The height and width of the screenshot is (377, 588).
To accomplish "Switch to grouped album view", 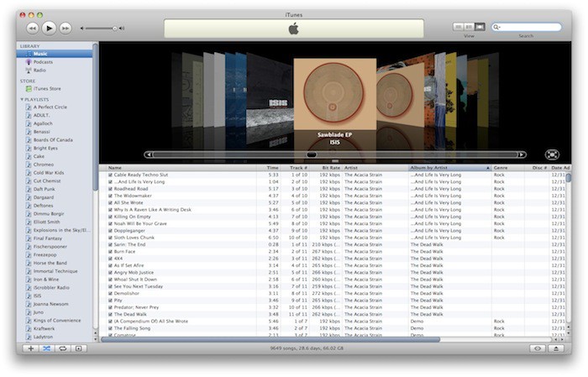I will (x=469, y=27).
